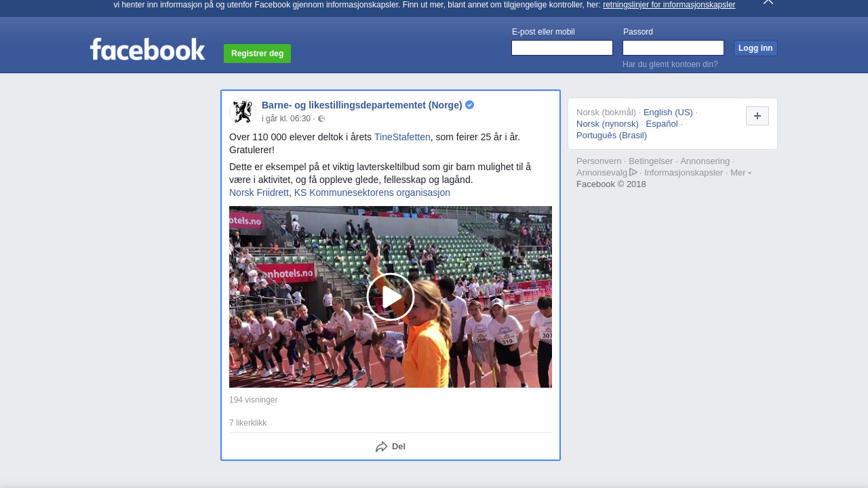This screenshot has height=488, width=868.
Task: Open the department's profile picture
Action: pyautogui.click(x=242, y=112)
